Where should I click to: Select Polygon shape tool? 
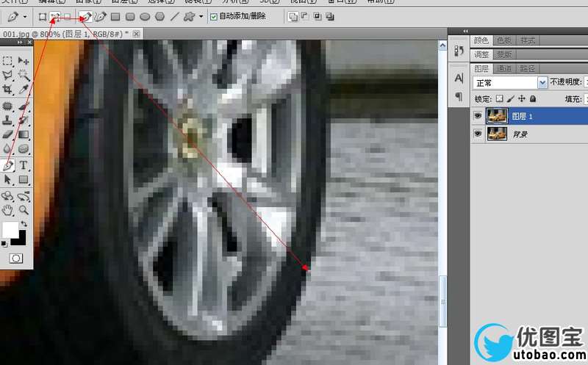pyautogui.click(x=160, y=17)
